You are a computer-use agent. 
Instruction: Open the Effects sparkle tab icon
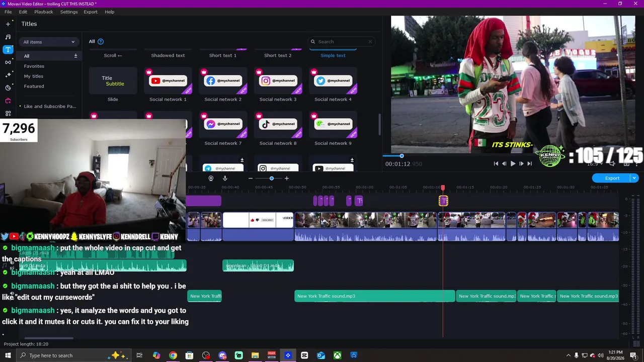pyautogui.click(x=8, y=75)
